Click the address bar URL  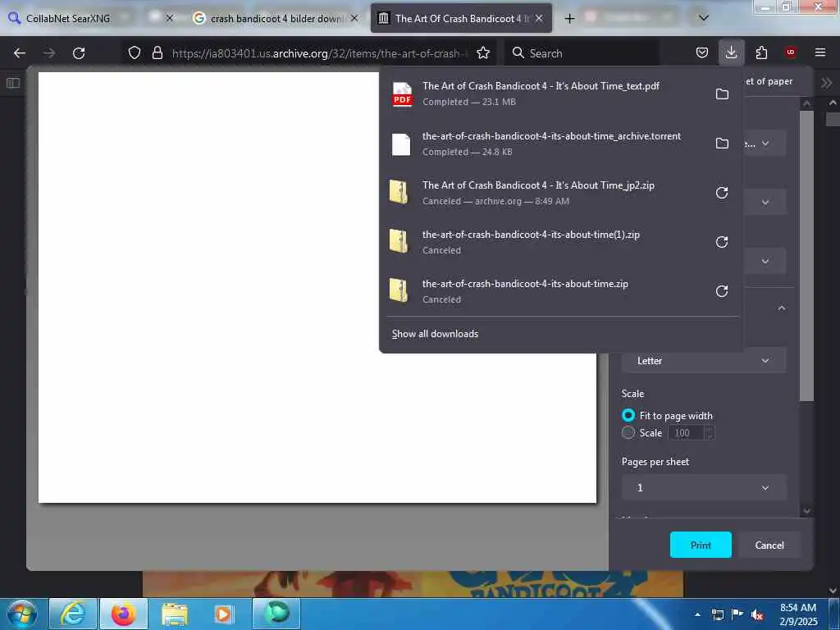point(319,53)
